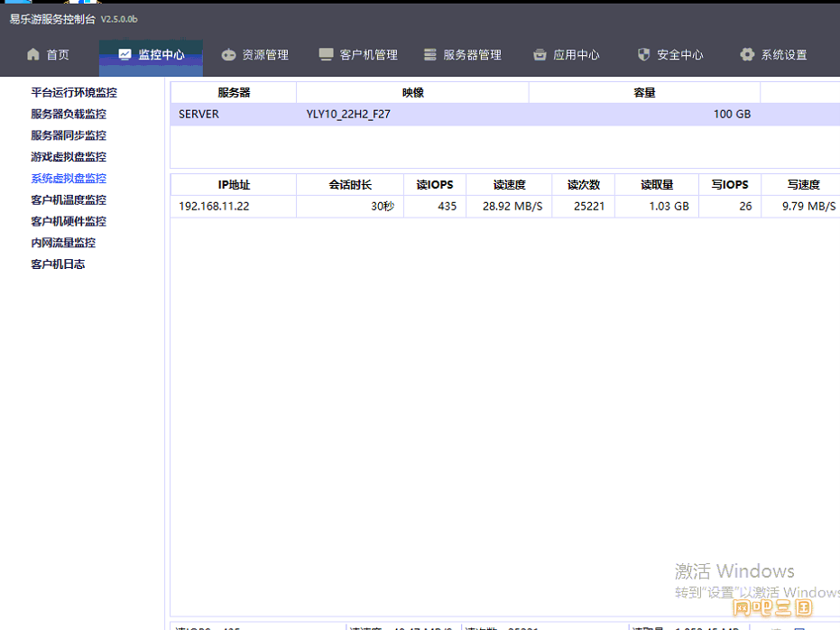This screenshot has width=840, height=630.
Task: Click read amount 1.03 GB
Action: point(669,207)
